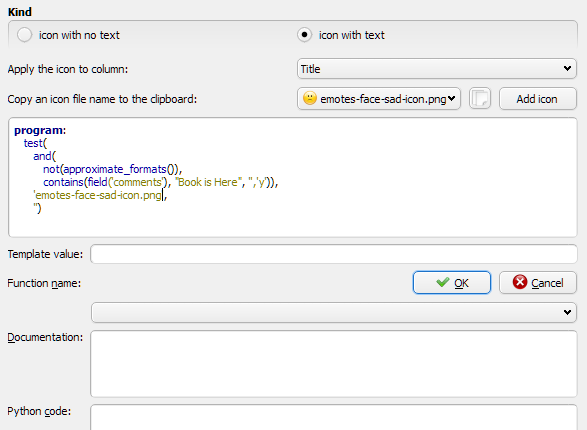Click the 'contains' function name in editor

point(63,182)
